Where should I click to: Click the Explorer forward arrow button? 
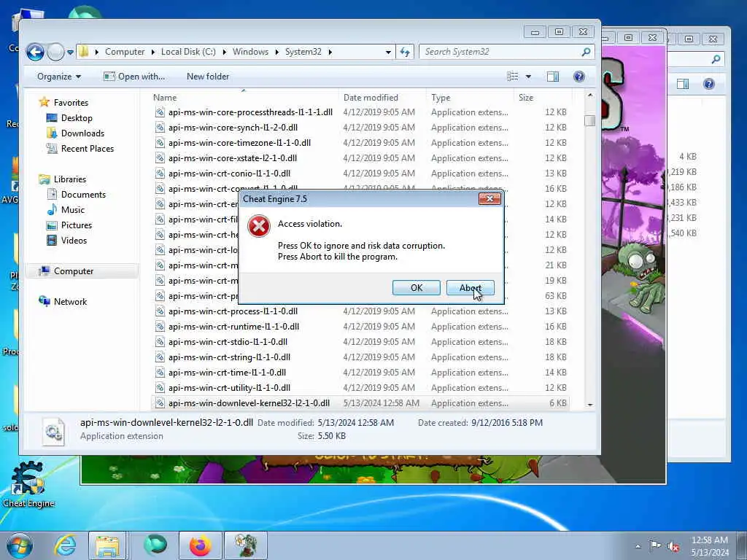click(55, 52)
